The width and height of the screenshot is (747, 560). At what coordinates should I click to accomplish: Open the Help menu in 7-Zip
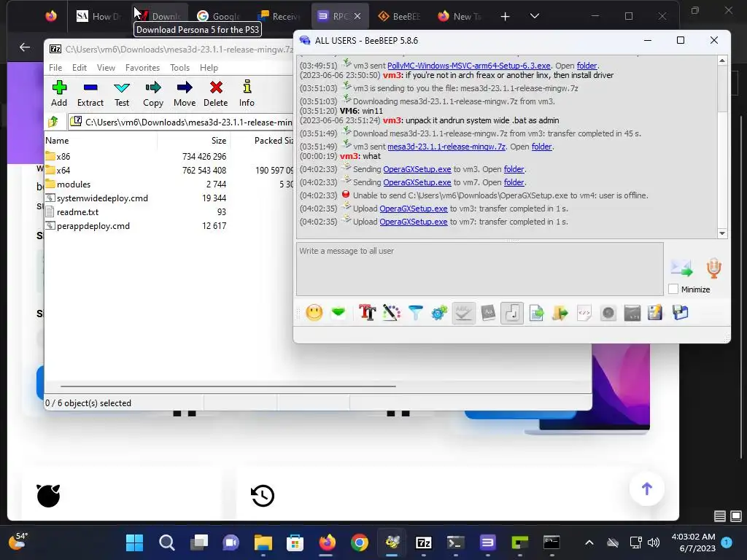point(209,68)
